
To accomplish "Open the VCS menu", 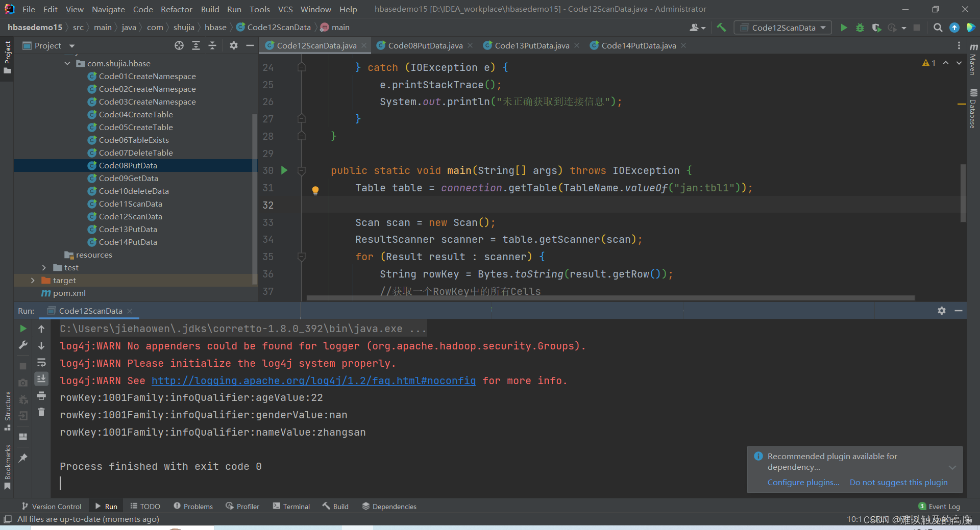I will click(285, 9).
